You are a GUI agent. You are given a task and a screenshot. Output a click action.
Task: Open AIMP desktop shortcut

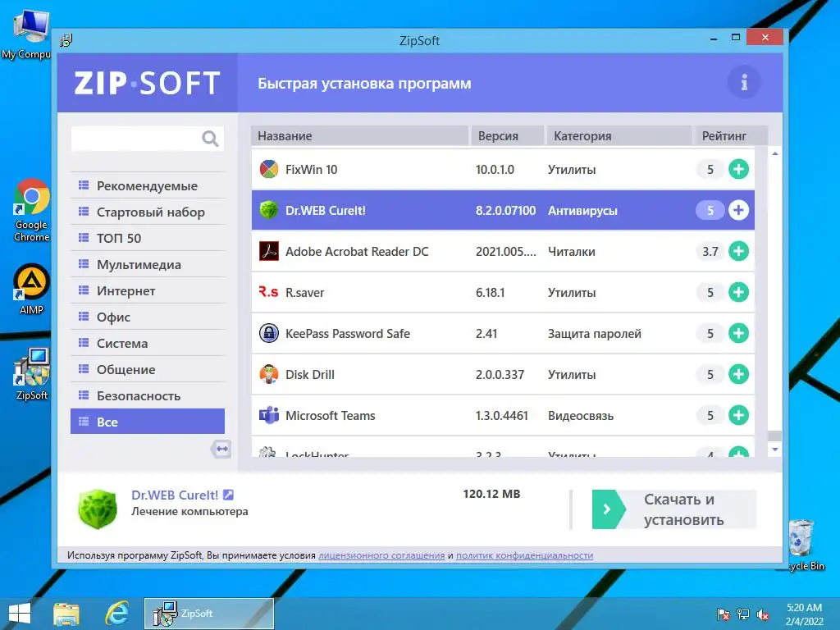[32, 289]
